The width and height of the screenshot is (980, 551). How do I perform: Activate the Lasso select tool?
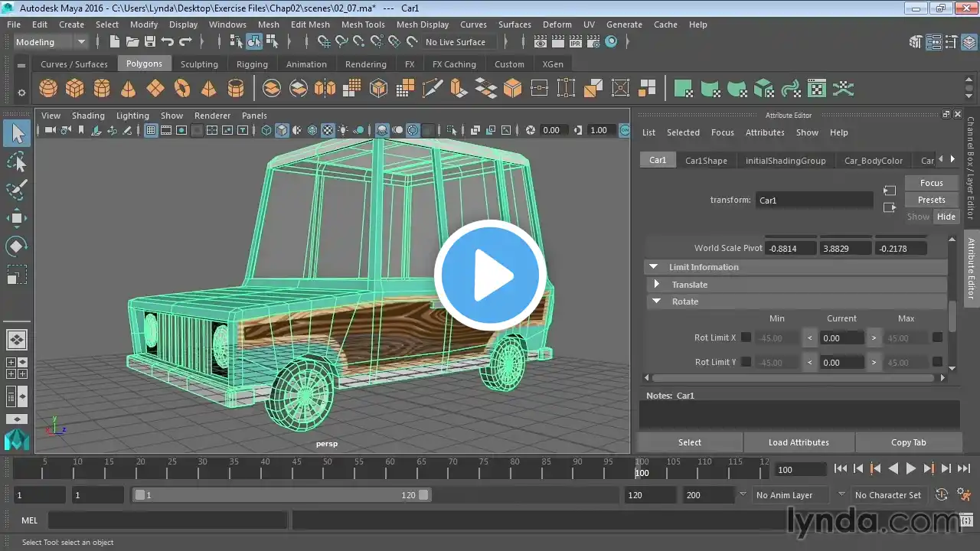(x=17, y=161)
